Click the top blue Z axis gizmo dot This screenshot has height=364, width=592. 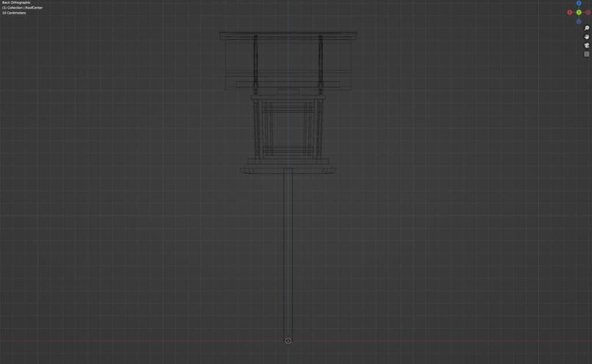(579, 3)
